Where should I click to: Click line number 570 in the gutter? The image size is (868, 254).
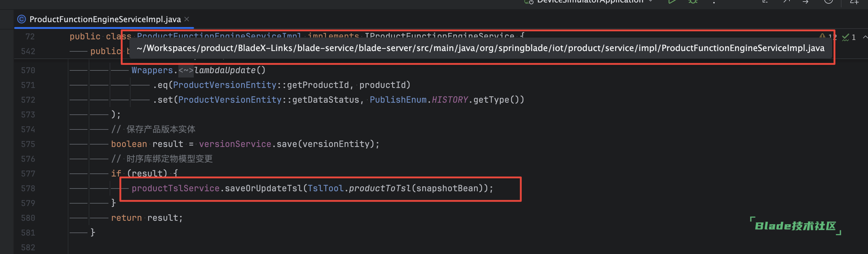28,70
